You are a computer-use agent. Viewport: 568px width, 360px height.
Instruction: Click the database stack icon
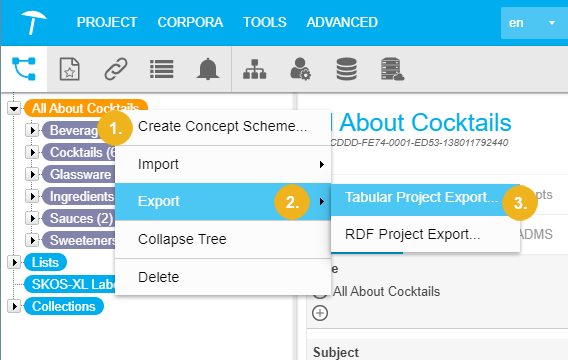(347, 69)
